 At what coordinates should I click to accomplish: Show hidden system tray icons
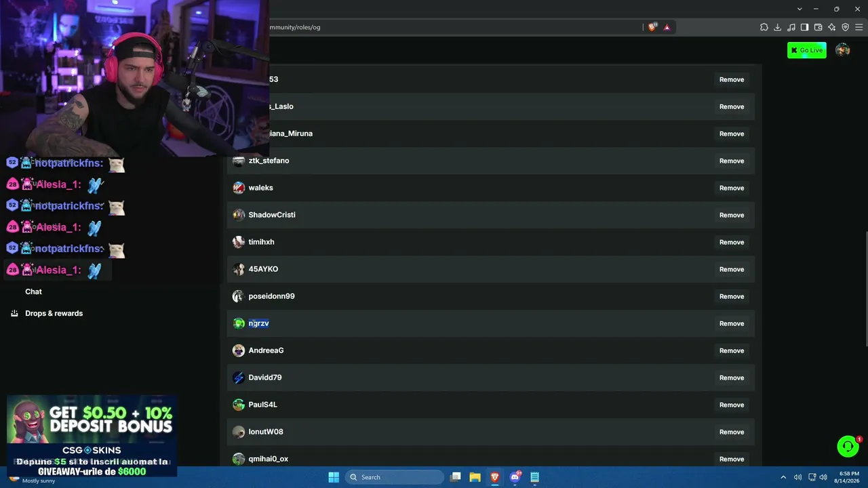783,477
